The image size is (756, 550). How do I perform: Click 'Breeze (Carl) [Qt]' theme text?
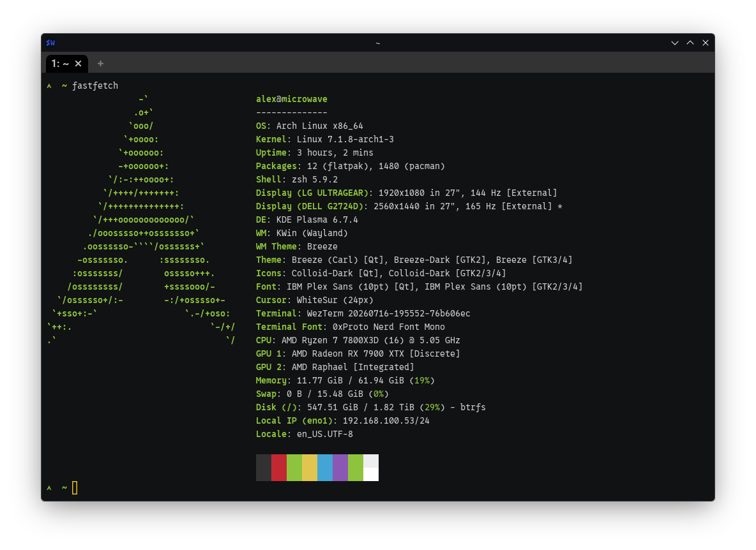click(338, 260)
